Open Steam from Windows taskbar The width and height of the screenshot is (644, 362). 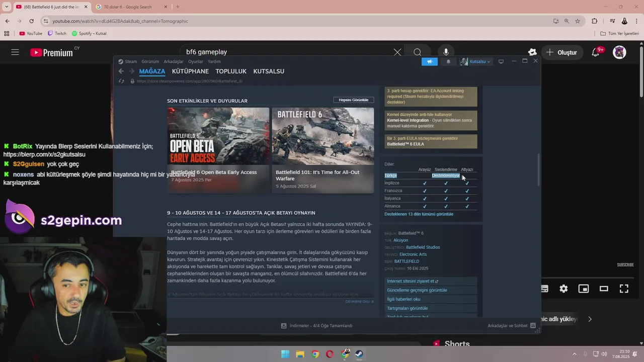point(360,354)
